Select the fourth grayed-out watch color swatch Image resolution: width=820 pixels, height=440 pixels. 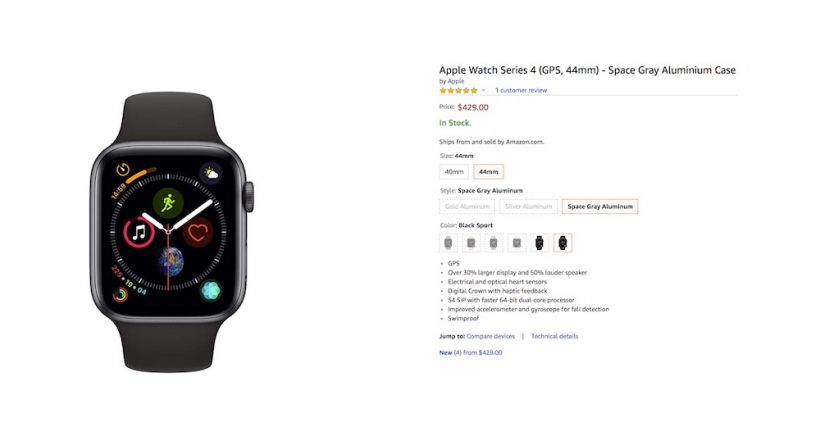click(517, 243)
